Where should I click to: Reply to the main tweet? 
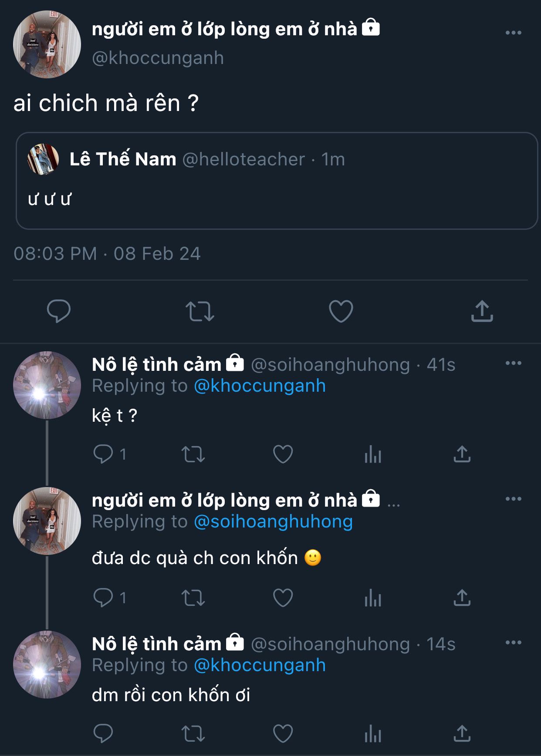point(58,311)
